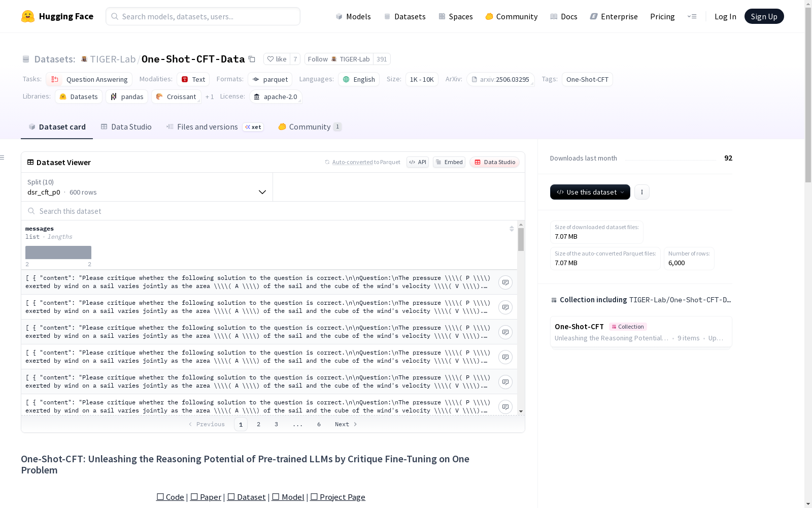
Task: Open the Paper link
Action: tap(206, 497)
